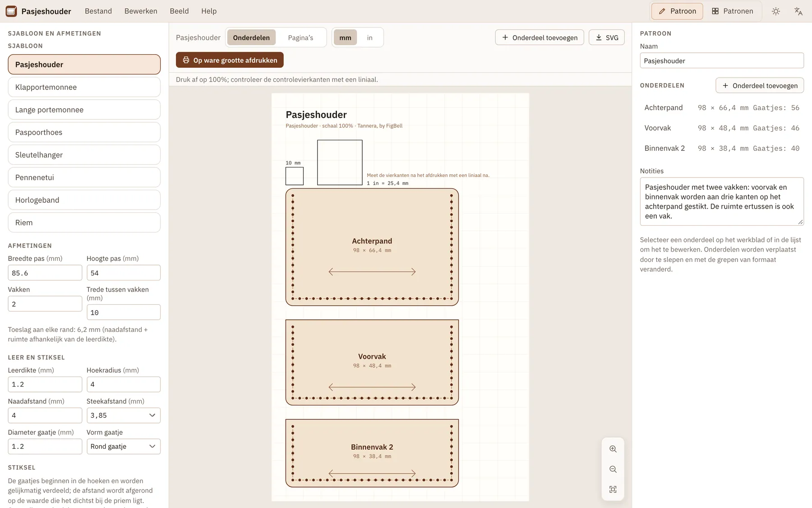Click into the Notities text area
The height and width of the screenshot is (508, 812).
click(722, 201)
